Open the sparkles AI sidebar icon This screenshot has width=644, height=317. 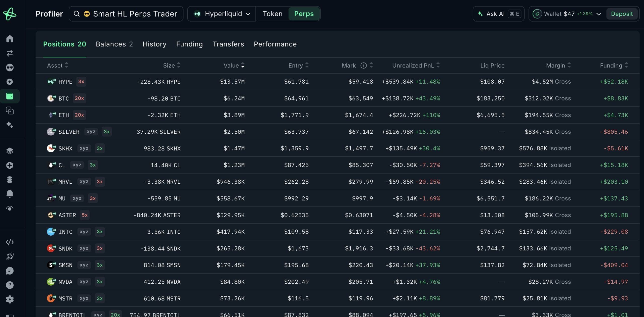10,125
